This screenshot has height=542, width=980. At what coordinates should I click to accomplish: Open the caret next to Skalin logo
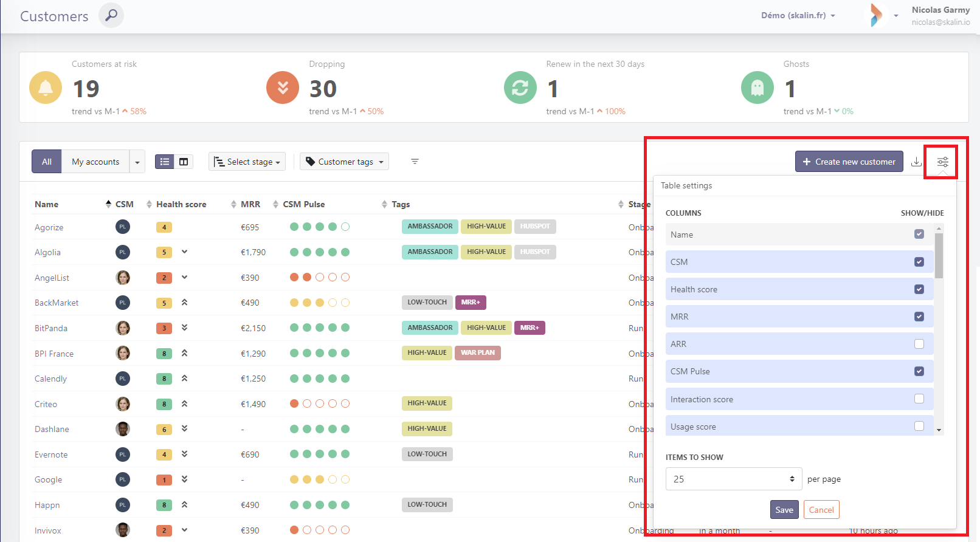(x=896, y=16)
